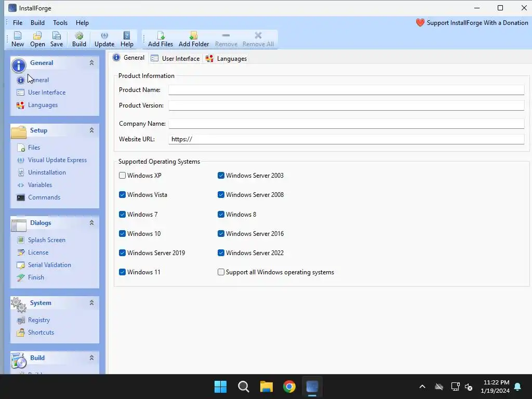The width and height of the screenshot is (532, 399).
Task: Show hidden system tray icons chevron
Action: [422, 387]
